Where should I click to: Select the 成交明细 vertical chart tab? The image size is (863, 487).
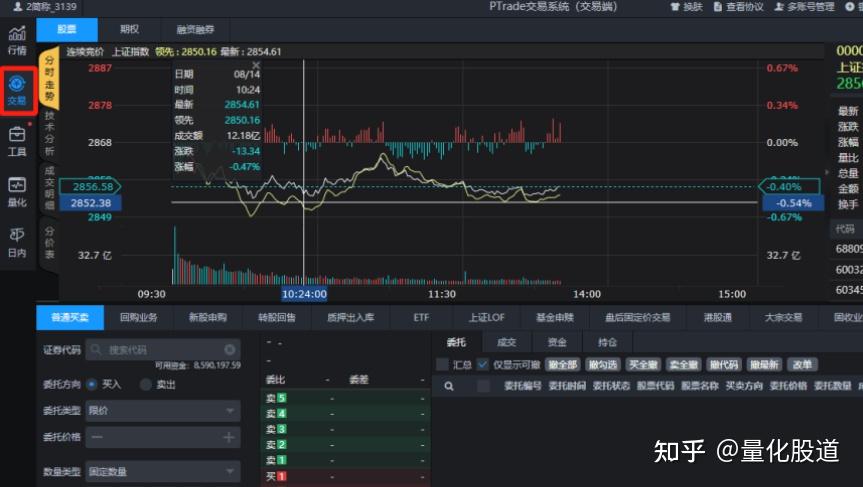pos(50,187)
